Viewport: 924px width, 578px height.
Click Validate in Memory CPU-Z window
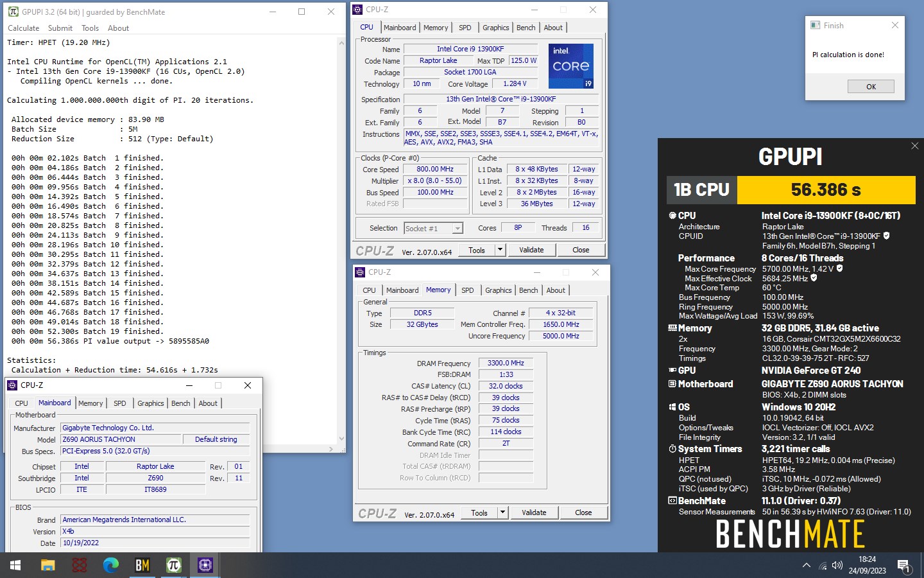pyautogui.click(x=534, y=512)
